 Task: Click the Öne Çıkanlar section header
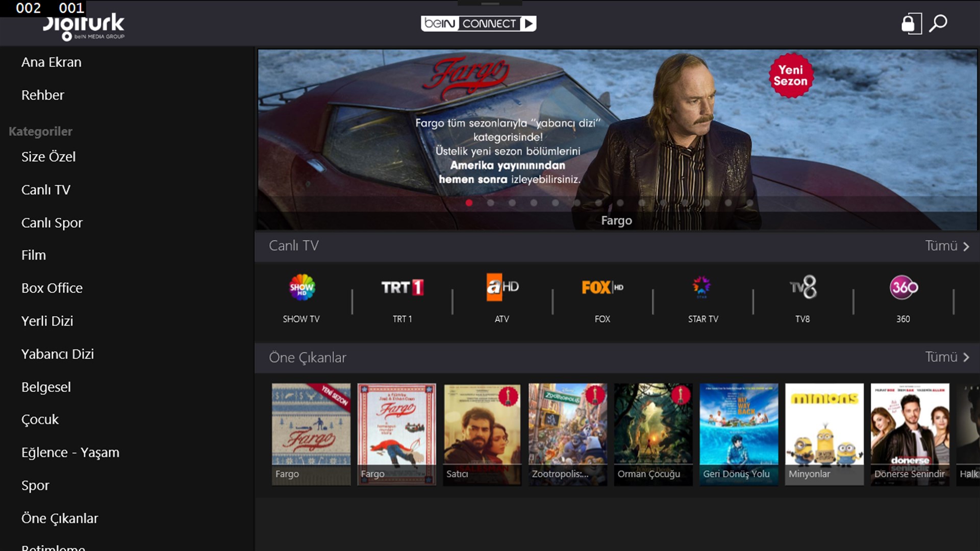click(x=308, y=358)
